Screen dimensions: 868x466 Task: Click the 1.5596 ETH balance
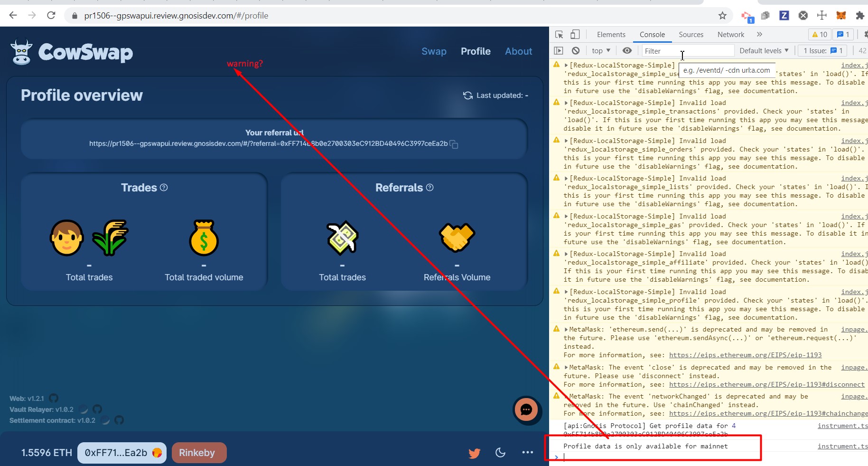click(47, 453)
